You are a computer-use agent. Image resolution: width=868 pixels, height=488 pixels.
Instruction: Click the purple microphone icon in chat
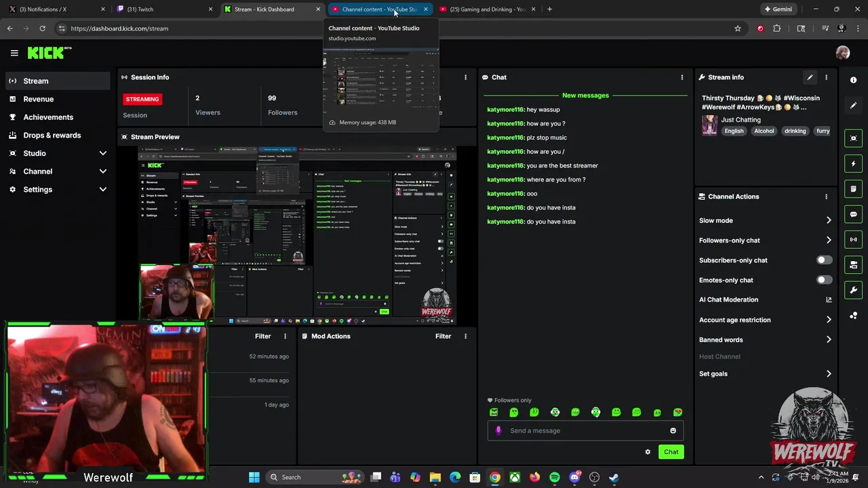[498, 430]
